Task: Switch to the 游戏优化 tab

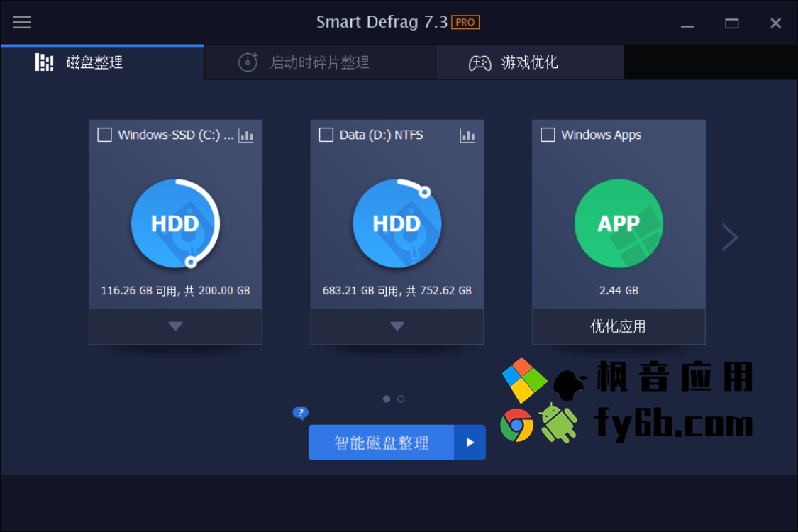Action: [531, 62]
